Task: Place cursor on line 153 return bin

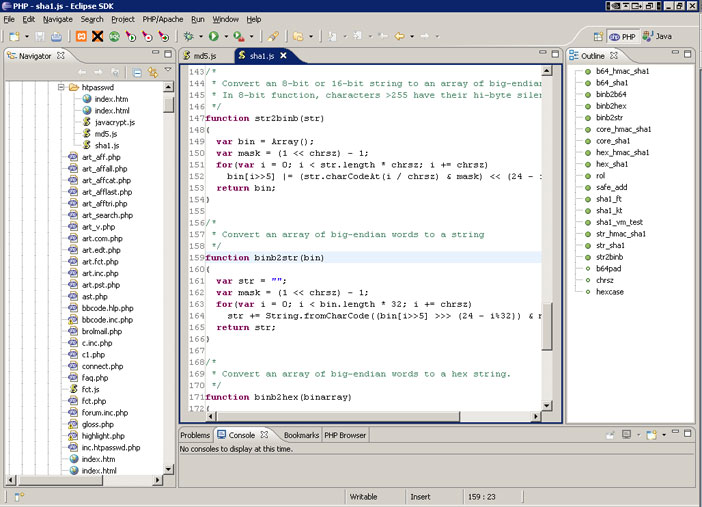Action: click(x=246, y=188)
